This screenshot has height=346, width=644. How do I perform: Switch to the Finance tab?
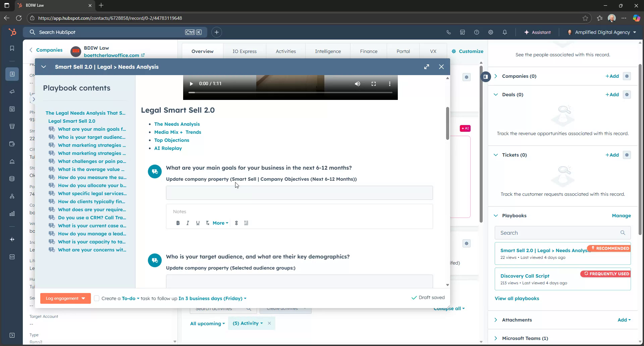pos(369,51)
